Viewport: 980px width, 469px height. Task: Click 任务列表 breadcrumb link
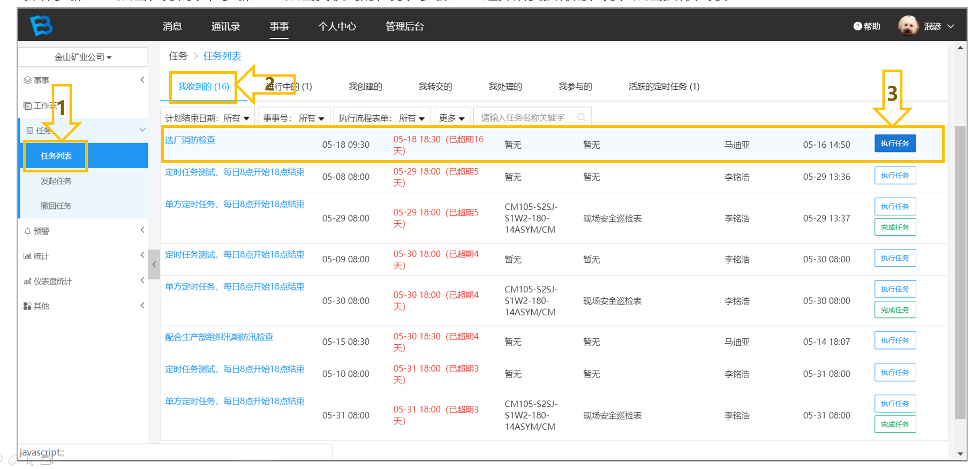click(x=222, y=56)
